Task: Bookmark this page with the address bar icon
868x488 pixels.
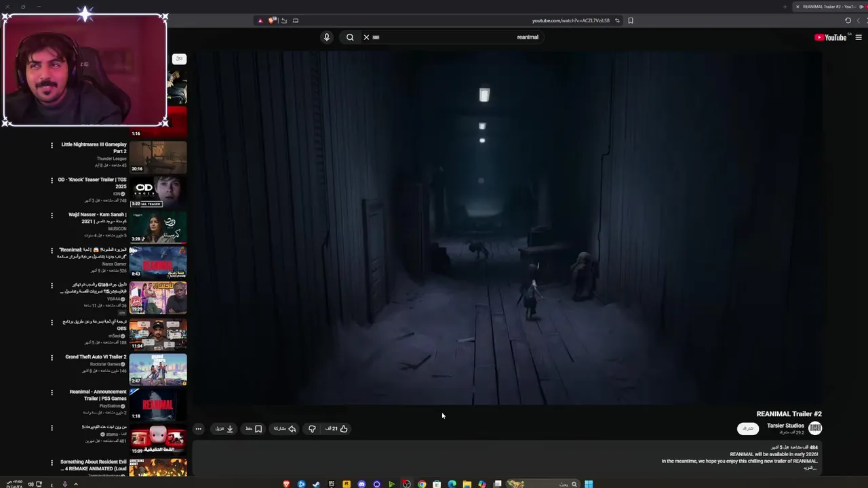Action: click(631, 20)
